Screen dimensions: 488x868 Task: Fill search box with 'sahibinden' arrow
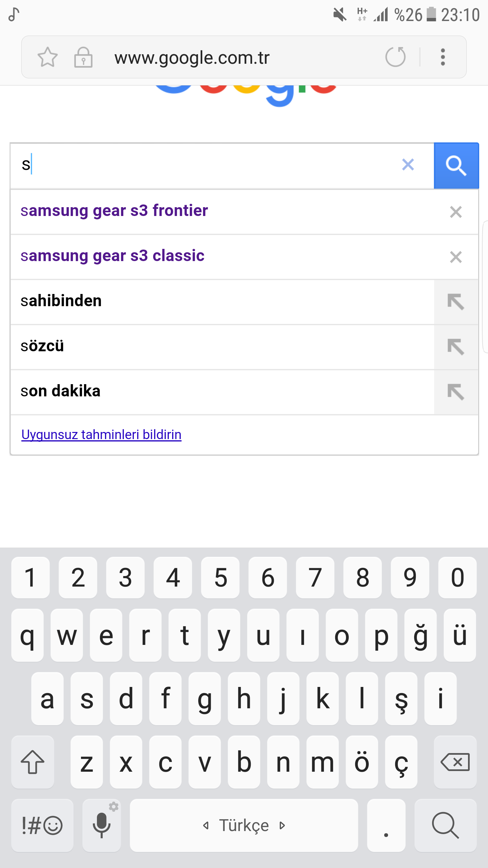click(x=456, y=302)
